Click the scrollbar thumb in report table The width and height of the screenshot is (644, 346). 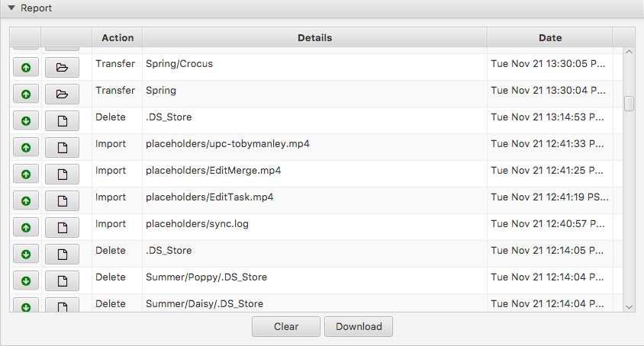point(629,104)
